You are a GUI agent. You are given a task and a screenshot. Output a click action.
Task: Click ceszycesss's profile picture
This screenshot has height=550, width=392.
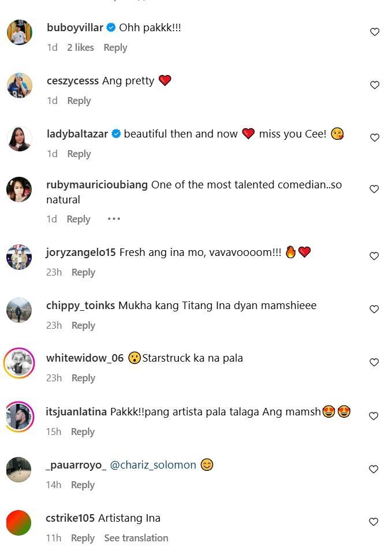[x=19, y=86]
